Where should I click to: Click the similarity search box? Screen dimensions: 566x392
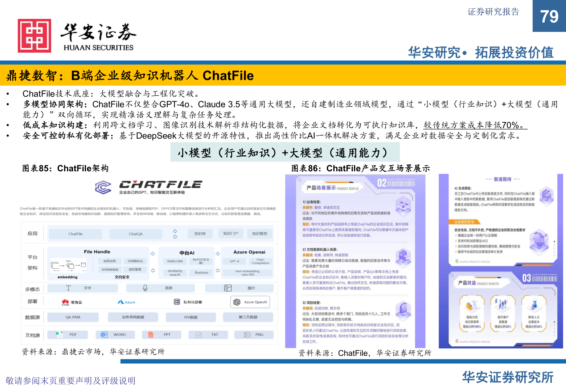click(x=175, y=273)
